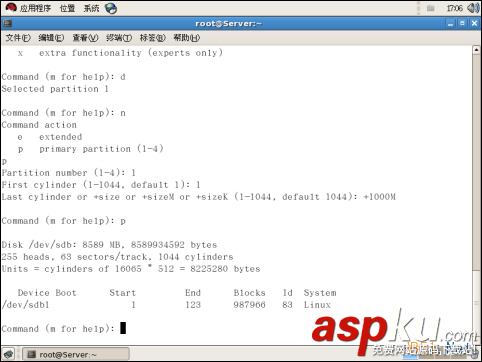Screen dimensions: 482x362
Task: Open the 系统 system menu
Action: click(x=91, y=8)
